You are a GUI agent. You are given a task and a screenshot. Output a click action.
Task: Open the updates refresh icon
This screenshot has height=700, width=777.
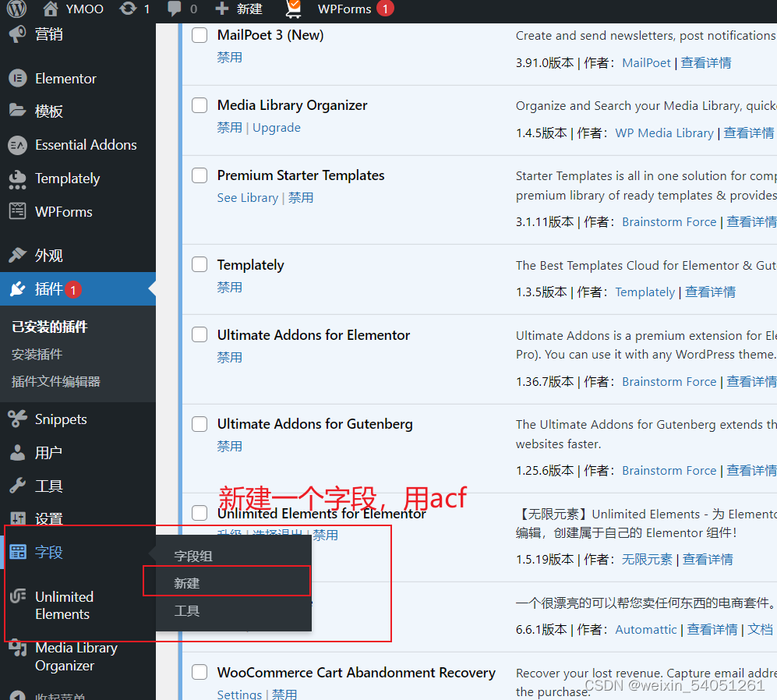tap(128, 9)
